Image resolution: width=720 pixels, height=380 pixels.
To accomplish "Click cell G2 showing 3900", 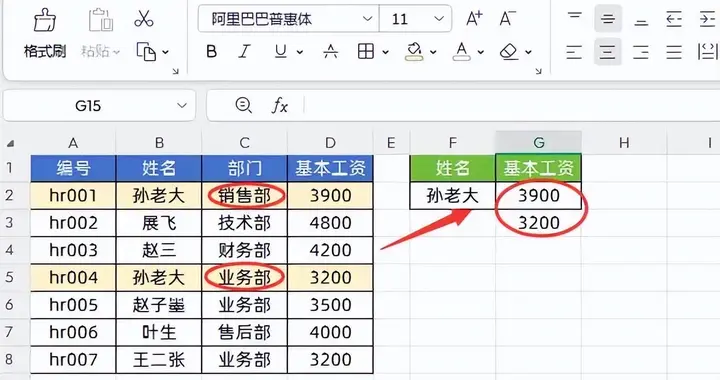I will pyautogui.click(x=539, y=196).
